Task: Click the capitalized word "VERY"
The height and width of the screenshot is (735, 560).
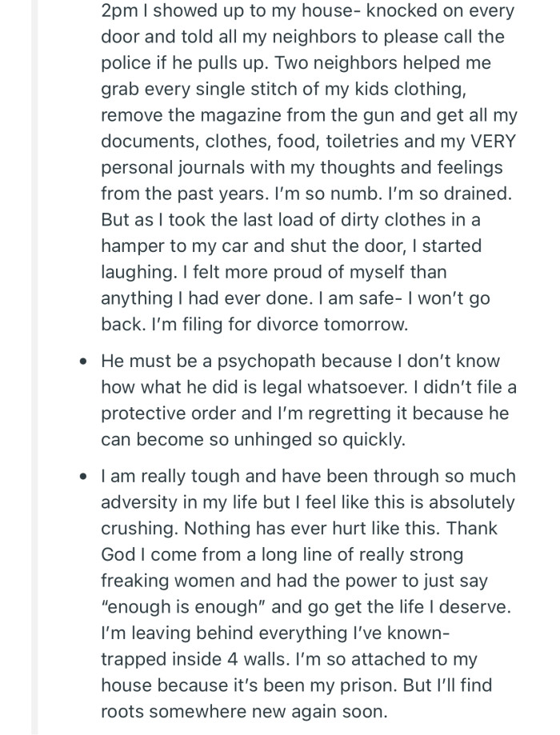Action: point(491,142)
